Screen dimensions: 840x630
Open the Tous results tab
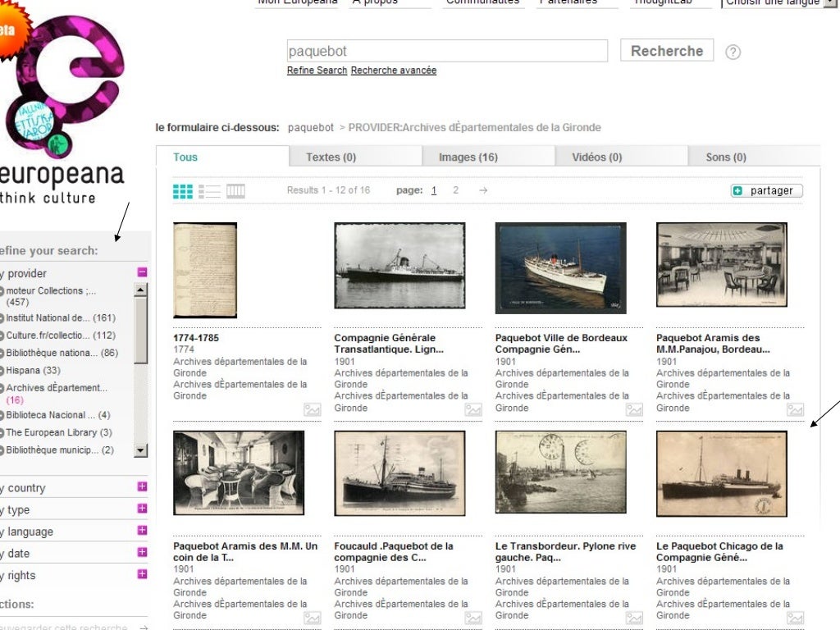point(222,157)
